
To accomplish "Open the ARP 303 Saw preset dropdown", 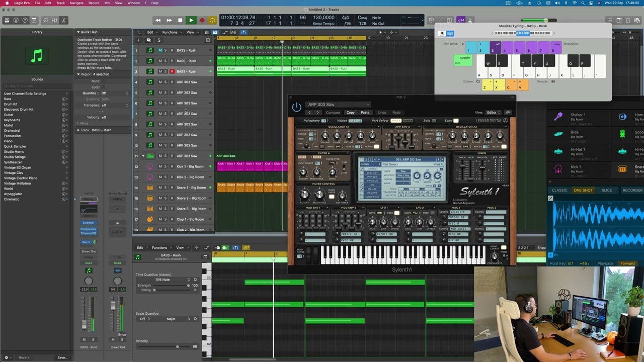I will pos(338,105).
